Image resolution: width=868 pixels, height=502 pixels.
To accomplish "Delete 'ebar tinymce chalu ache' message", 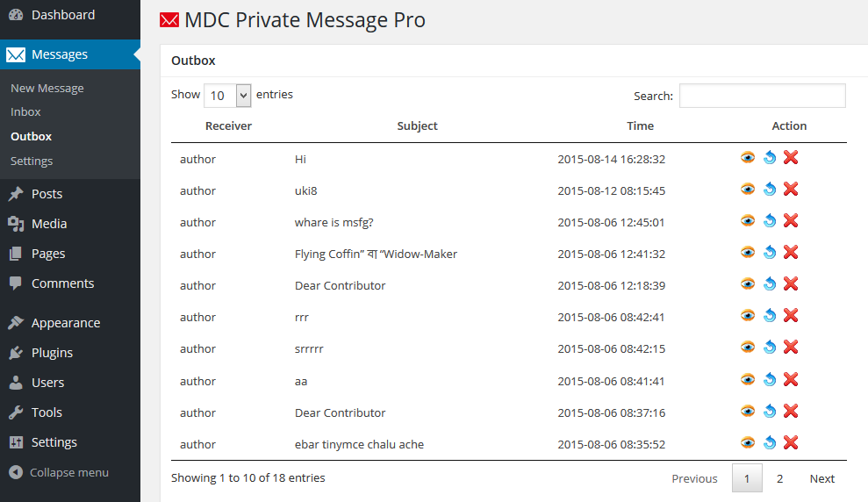I will [x=791, y=443].
